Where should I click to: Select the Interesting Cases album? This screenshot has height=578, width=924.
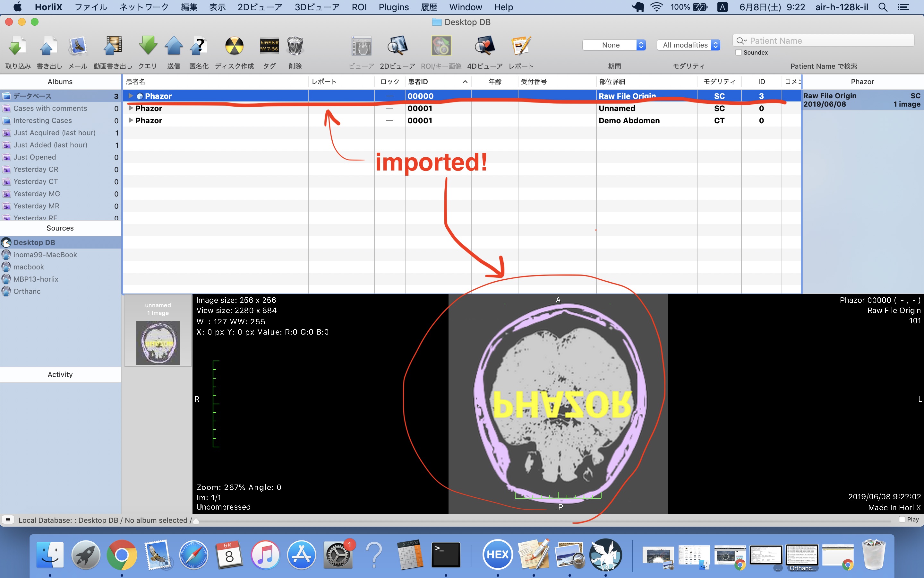click(60, 120)
